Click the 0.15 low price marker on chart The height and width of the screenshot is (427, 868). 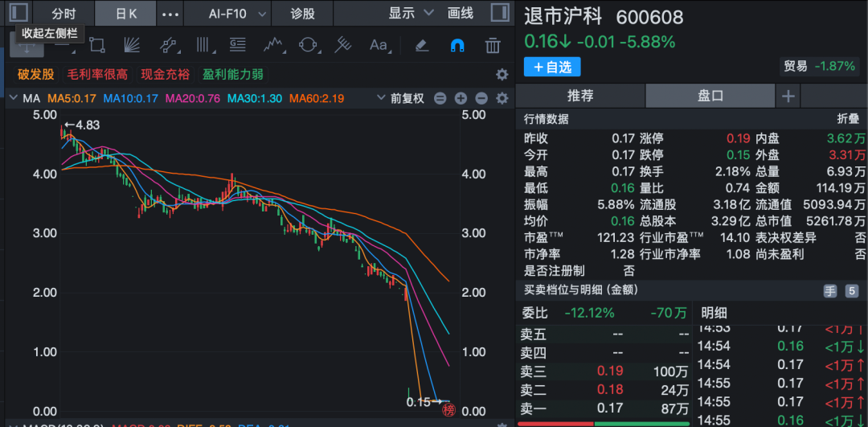pyautogui.click(x=423, y=402)
